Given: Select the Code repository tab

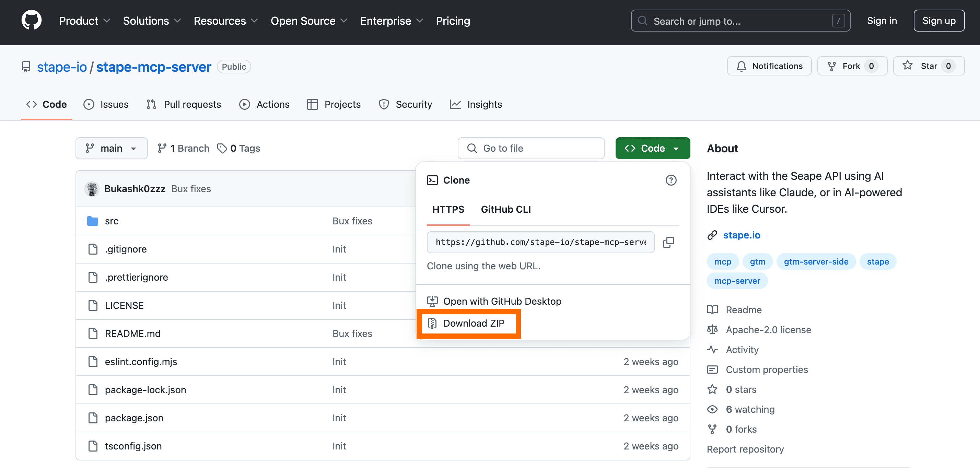Looking at the screenshot, I should [46, 104].
